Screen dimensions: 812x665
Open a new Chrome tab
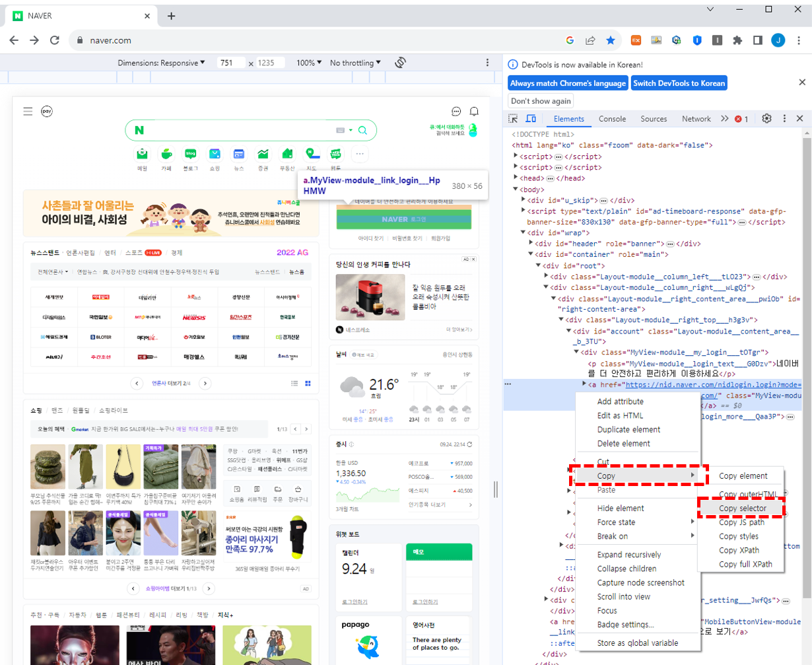tap(171, 16)
